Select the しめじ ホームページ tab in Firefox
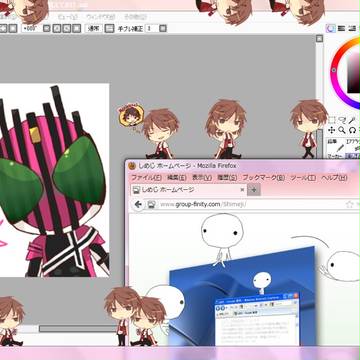 [189, 190]
